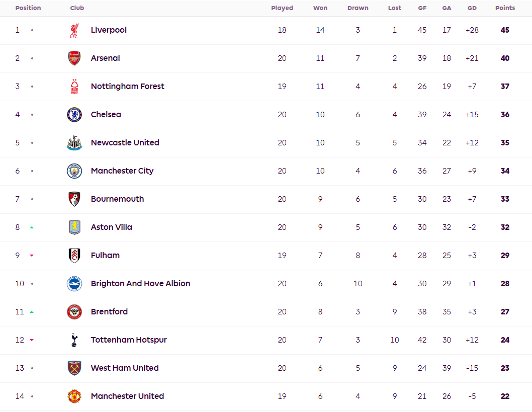Select the Manchester City badge
The image size is (532, 412).
tap(74, 171)
